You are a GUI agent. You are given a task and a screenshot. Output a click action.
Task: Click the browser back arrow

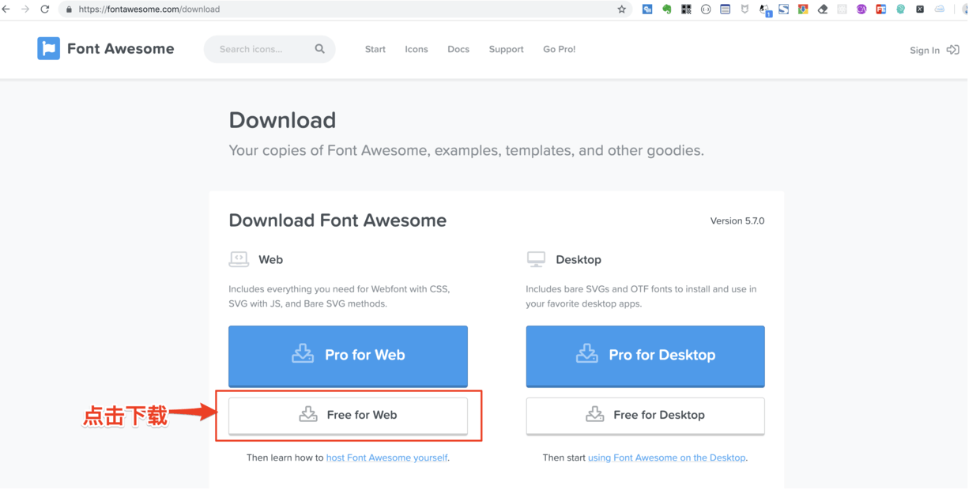coord(6,9)
